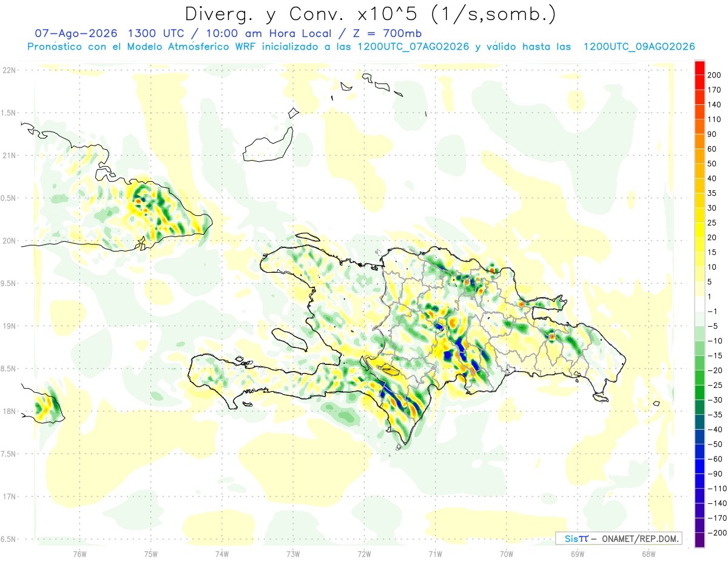Image resolution: width=728 pixels, height=562 pixels.
Task: Click the '-40' color scale value
Action: (715, 429)
